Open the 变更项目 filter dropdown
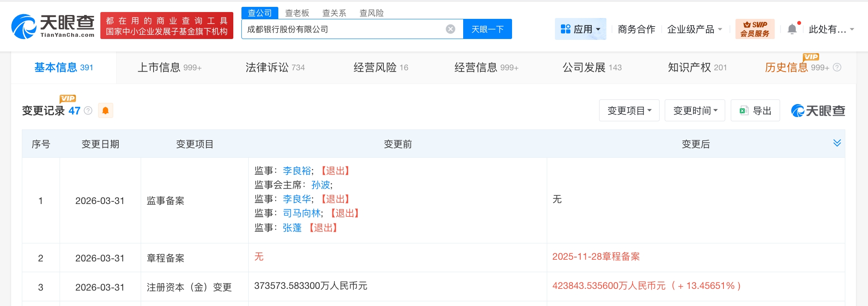Viewport: 868px width, 306px height. coord(629,111)
